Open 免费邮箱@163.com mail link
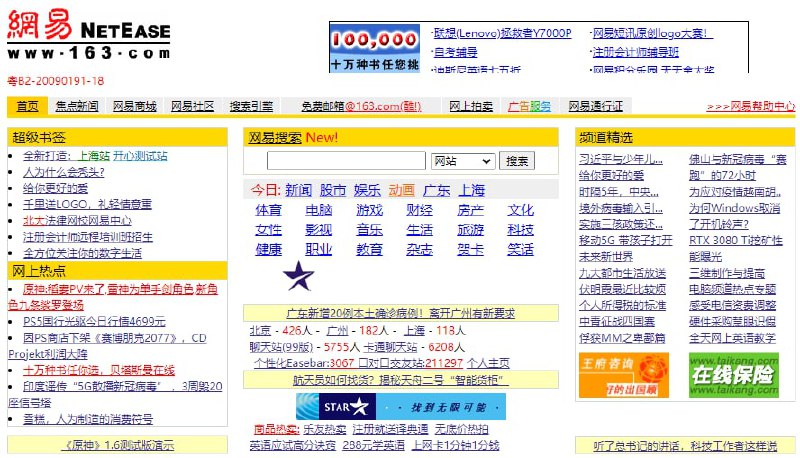The height and width of the screenshot is (458, 800). click(361, 106)
